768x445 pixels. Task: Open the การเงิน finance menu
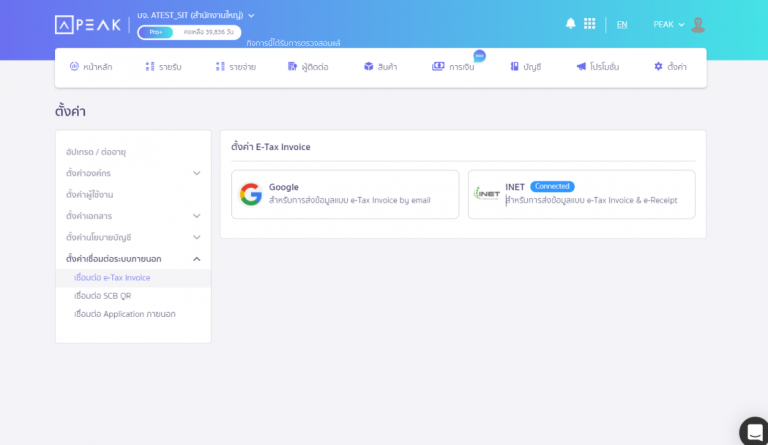tap(453, 67)
